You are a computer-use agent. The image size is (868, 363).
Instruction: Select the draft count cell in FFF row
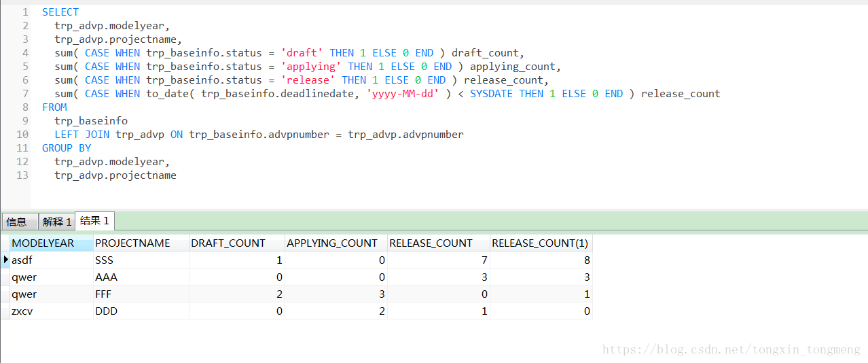[236, 294]
